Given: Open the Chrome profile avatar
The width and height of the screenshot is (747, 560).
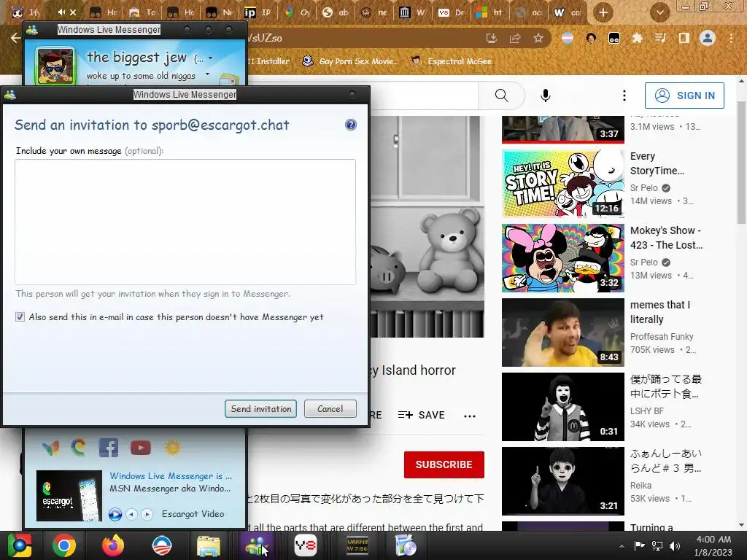Looking at the screenshot, I should tap(708, 38).
